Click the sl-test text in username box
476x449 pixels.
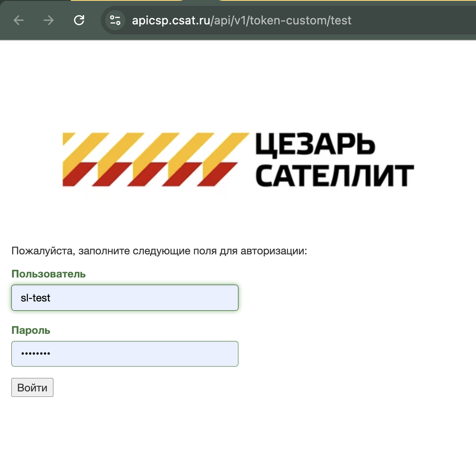pos(35,298)
